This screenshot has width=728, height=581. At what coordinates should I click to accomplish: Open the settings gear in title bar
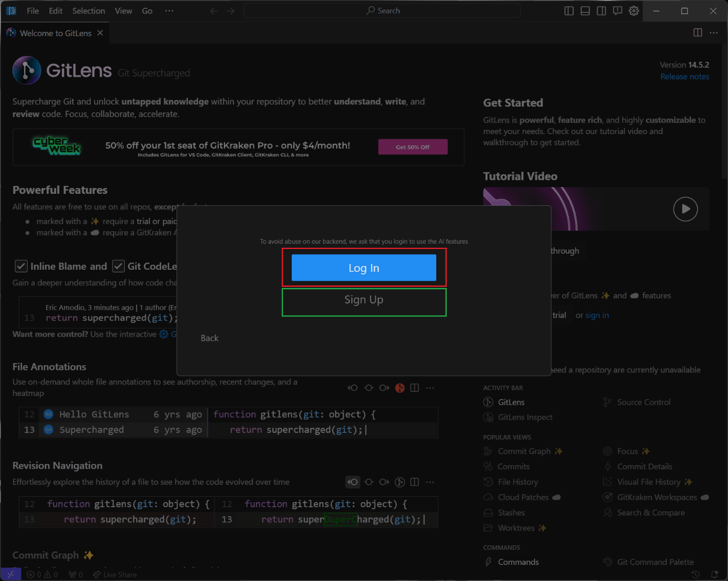click(x=634, y=11)
